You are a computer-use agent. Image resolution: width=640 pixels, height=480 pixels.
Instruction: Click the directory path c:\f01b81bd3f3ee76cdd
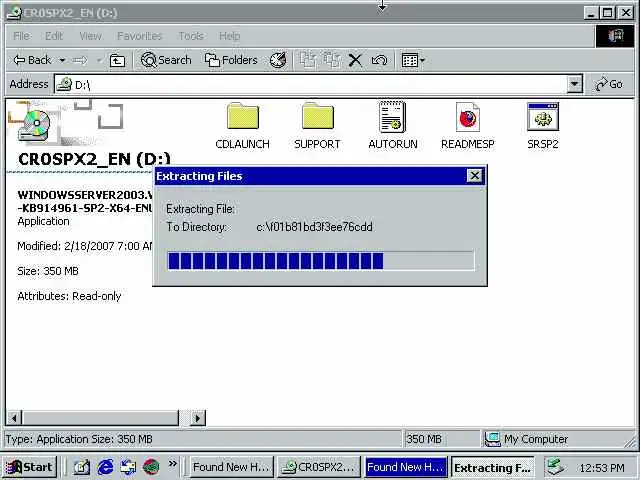(314, 227)
